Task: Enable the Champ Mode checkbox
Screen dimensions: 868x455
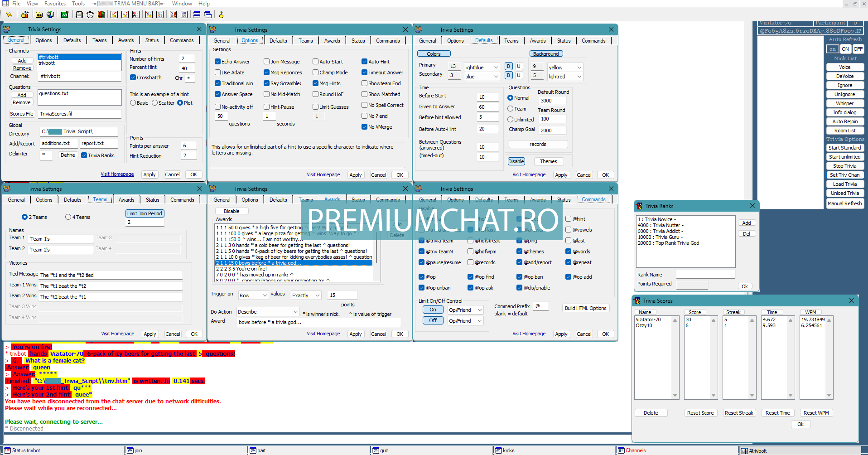Action: [315, 73]
